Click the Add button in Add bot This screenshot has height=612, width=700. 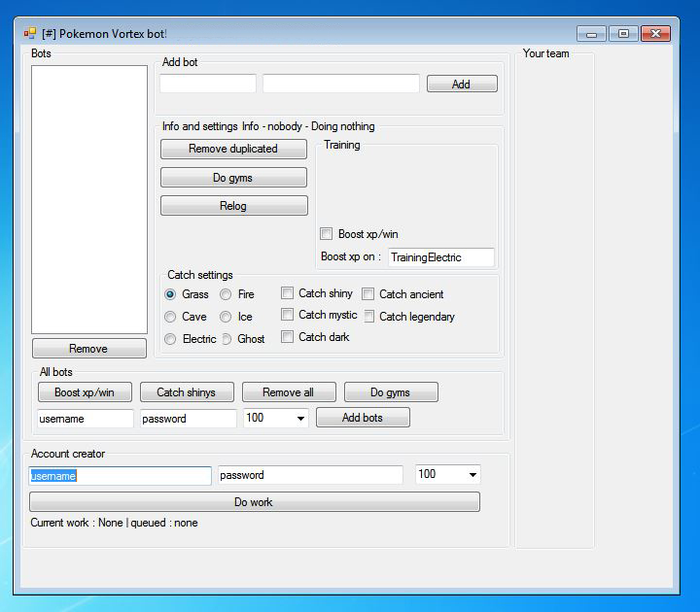click(x=462, y=84)
